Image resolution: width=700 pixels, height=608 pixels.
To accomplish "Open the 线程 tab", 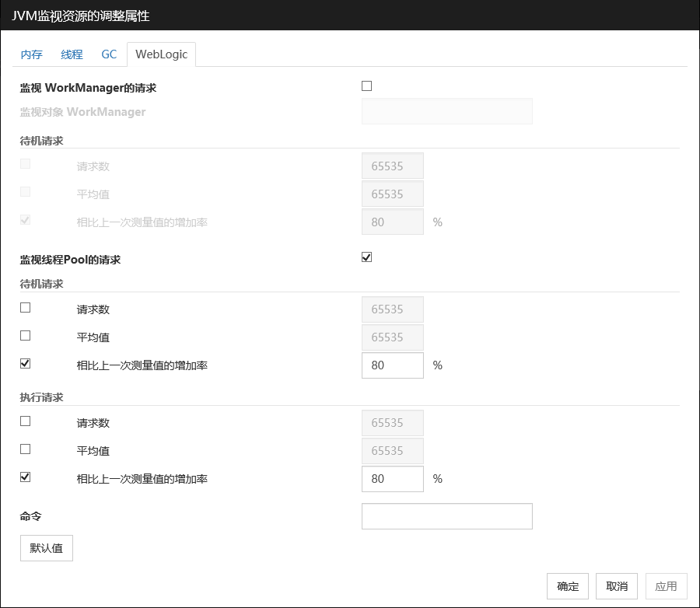I will point(72,54).
